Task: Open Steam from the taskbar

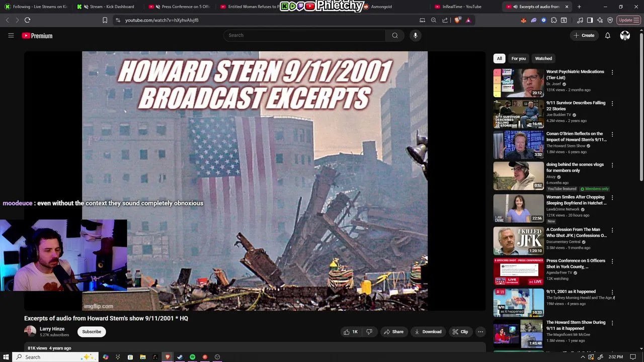Action: pos(180,357)
